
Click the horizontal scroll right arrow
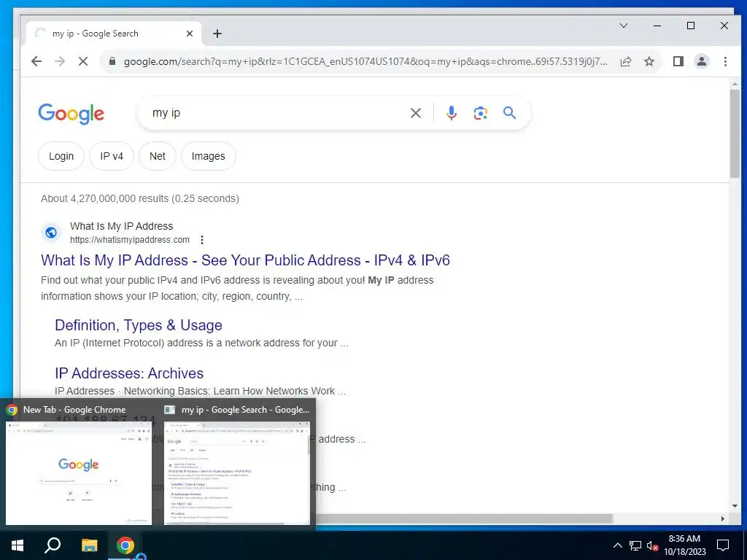(x=723, y=518)
